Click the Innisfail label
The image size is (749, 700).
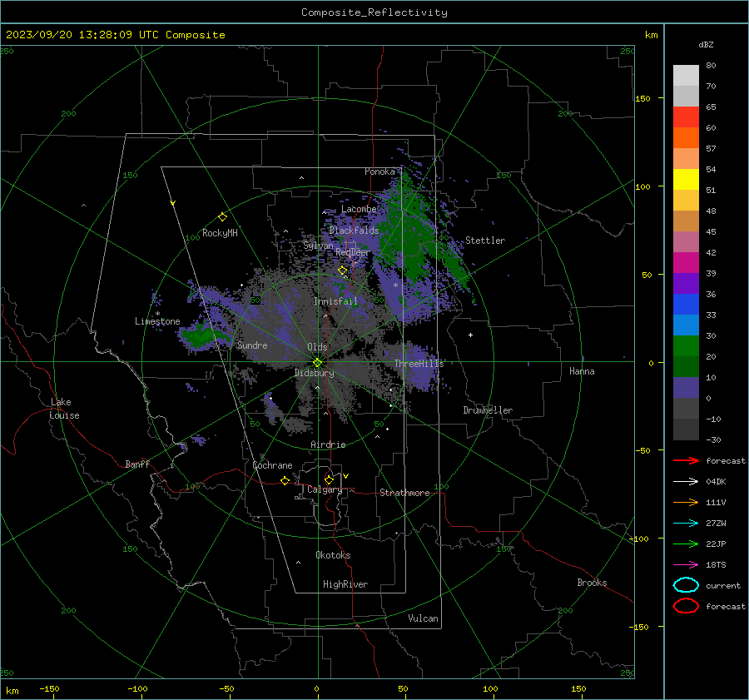(x=335, y=301)
